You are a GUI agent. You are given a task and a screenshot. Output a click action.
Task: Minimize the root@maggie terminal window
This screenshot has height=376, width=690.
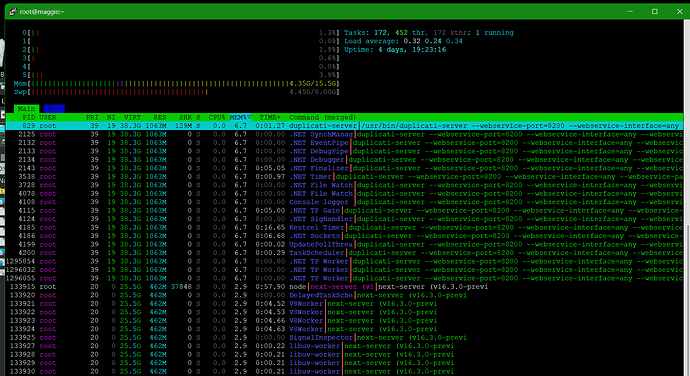point(630,11)
